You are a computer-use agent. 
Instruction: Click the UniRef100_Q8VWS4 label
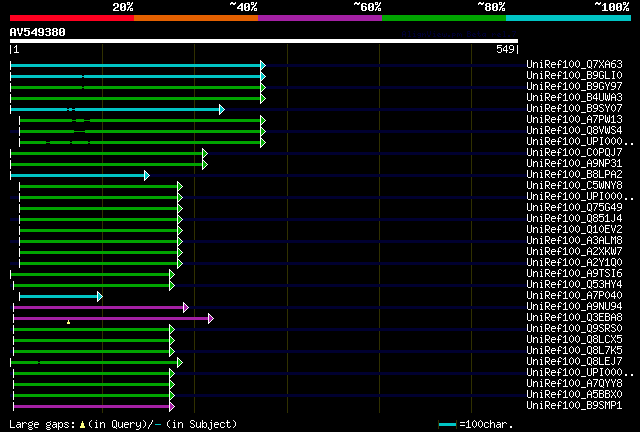(x=574, y=131)
